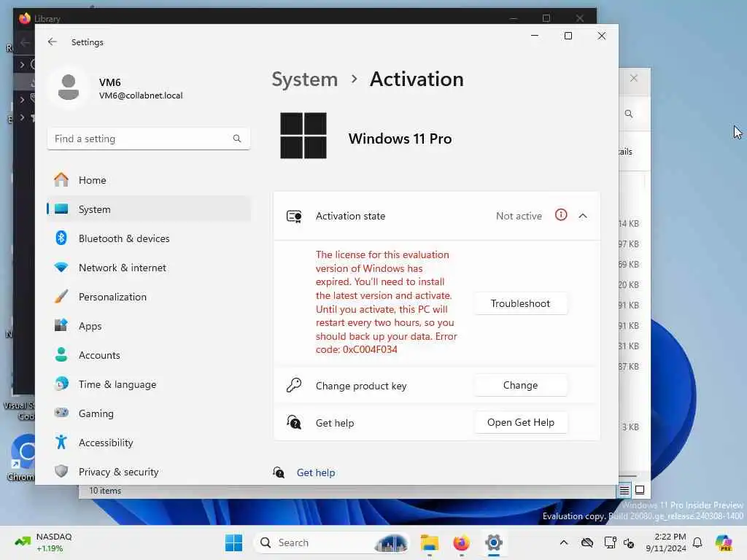Image resolution: width=747 pixels, height=560 pixels.
Task: Open Privacy & security settings
Action: pyautogui.click(x=149, y=472)
